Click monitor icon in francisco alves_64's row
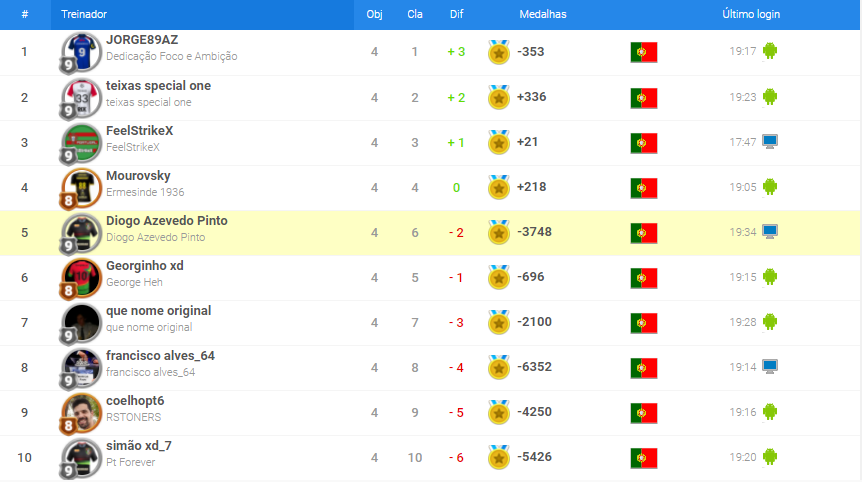The height and width of the screenshot is (482, 862). [770, 367]
